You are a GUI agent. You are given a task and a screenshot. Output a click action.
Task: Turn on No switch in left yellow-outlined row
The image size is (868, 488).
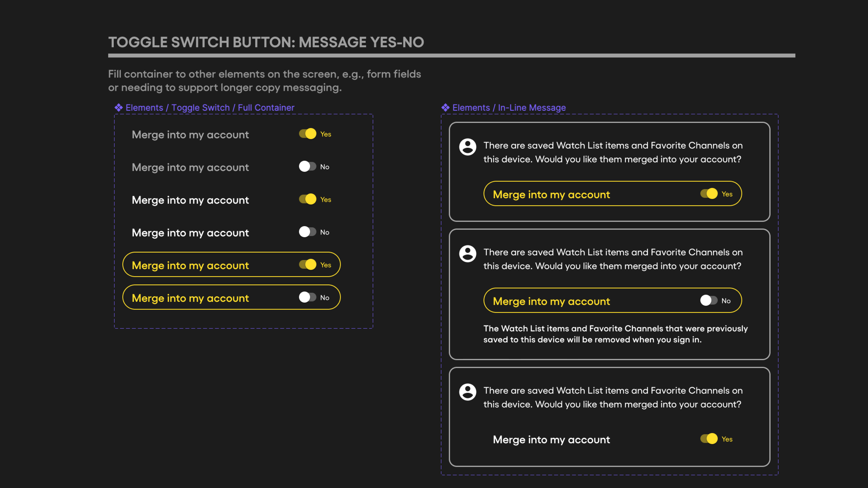[307, 297]
